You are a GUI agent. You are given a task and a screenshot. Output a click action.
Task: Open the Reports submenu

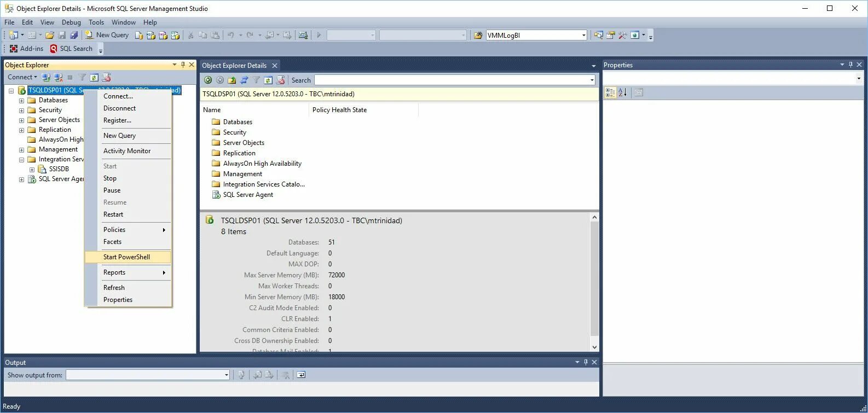tap(128, 272)
